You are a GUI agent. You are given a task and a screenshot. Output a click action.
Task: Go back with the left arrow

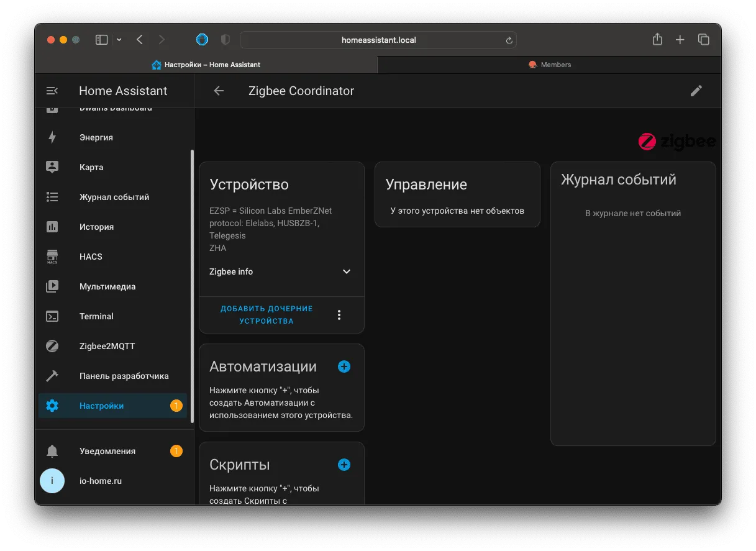click(219, 91)
